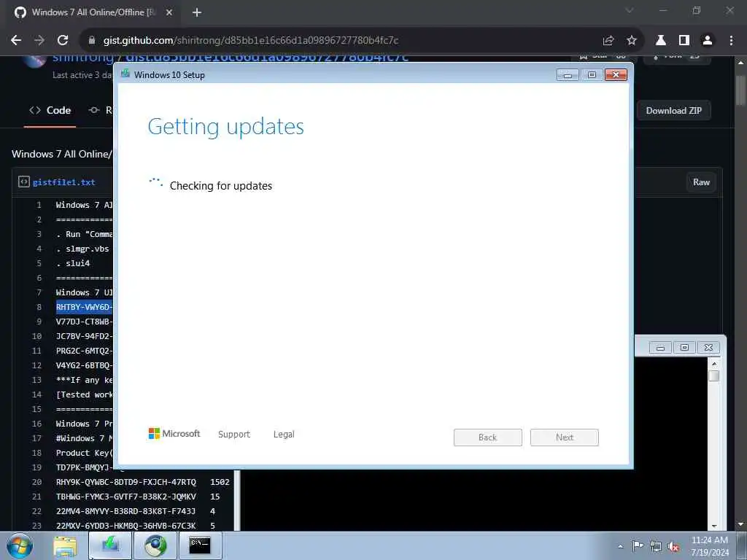Switch to Windows 10 Setup taskbar item
The height and width of the screenshot is (560, 747).
coord(110,545)
